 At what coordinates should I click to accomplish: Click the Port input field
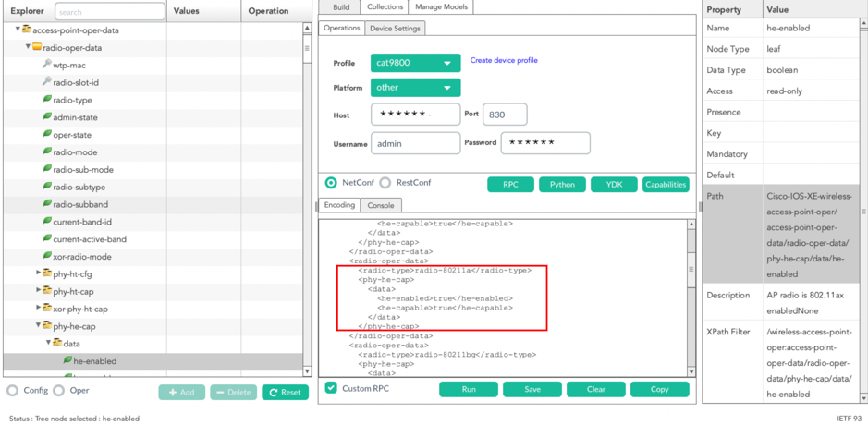click(505, 115)
